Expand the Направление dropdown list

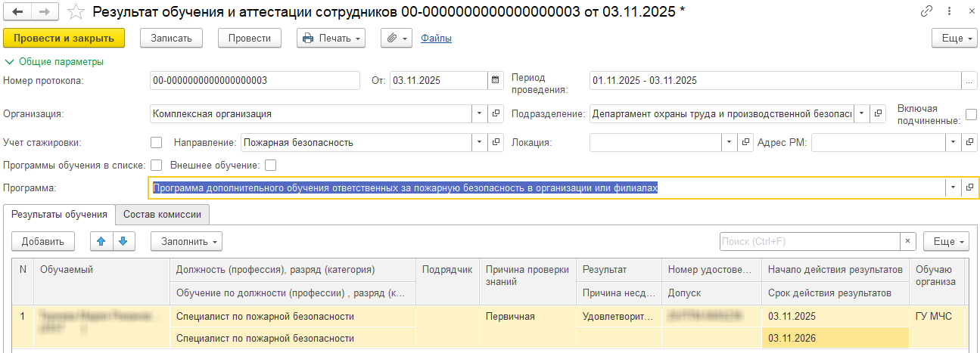click(481, 142)
